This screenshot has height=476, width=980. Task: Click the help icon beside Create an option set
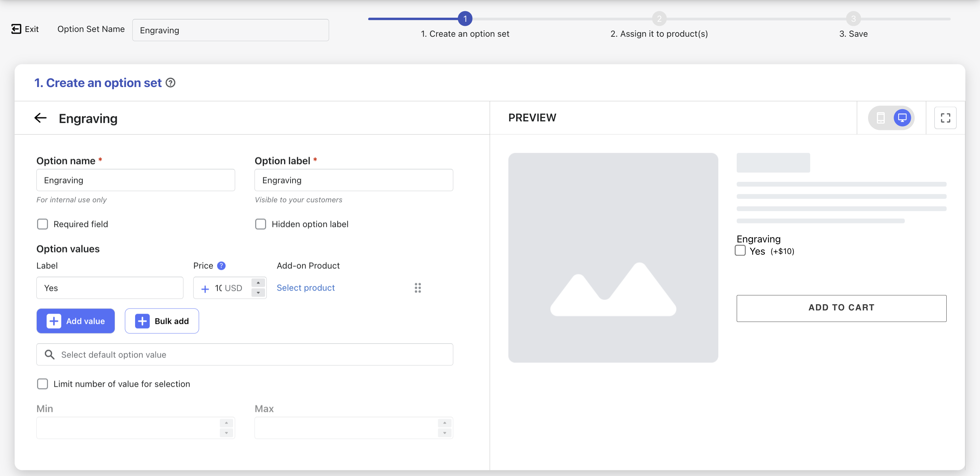pos(171,83)
